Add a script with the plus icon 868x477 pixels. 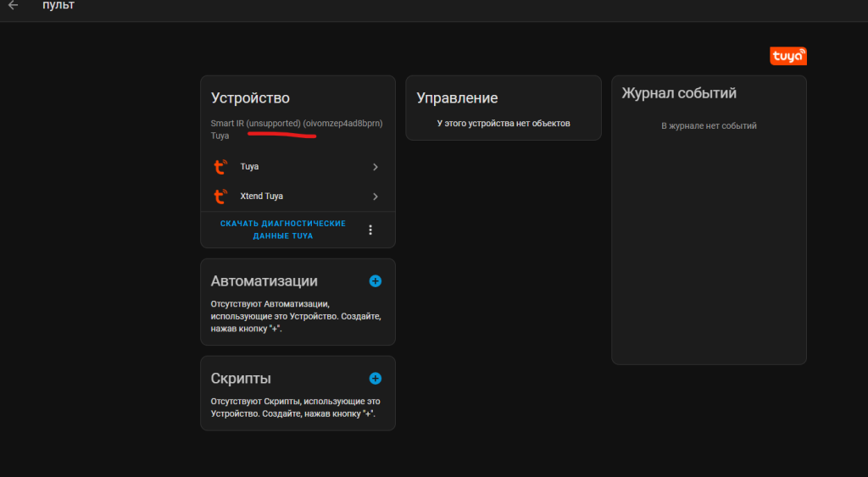click(376, 379)
